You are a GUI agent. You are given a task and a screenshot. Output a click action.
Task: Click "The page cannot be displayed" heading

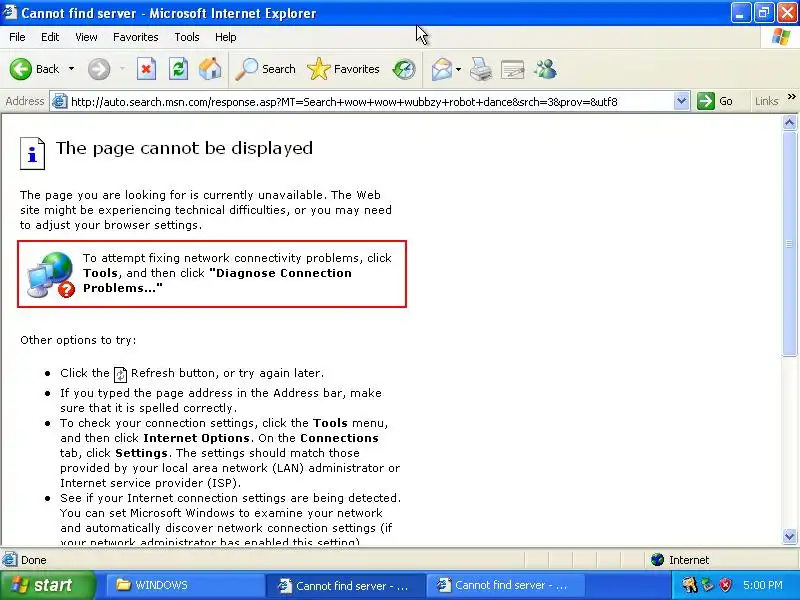coord(184,148)
